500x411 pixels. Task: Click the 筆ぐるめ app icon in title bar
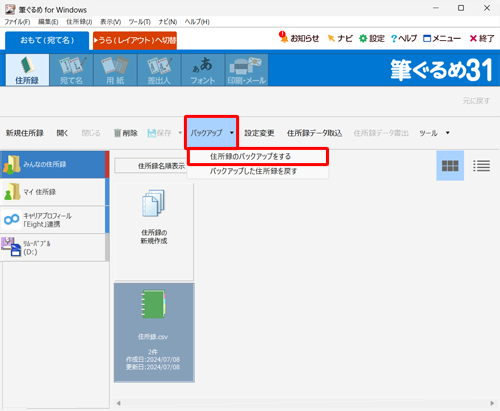pyautogui.click(x=10, y=9)
